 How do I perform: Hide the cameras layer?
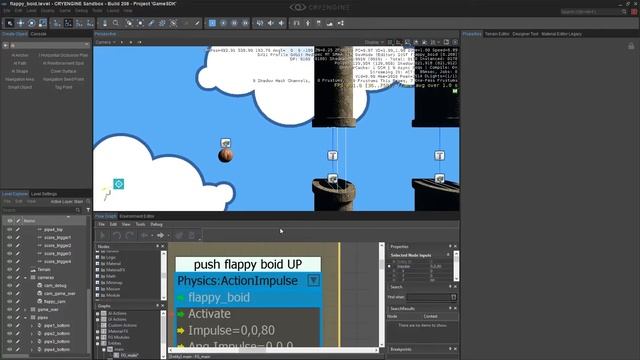coord(9,278)
